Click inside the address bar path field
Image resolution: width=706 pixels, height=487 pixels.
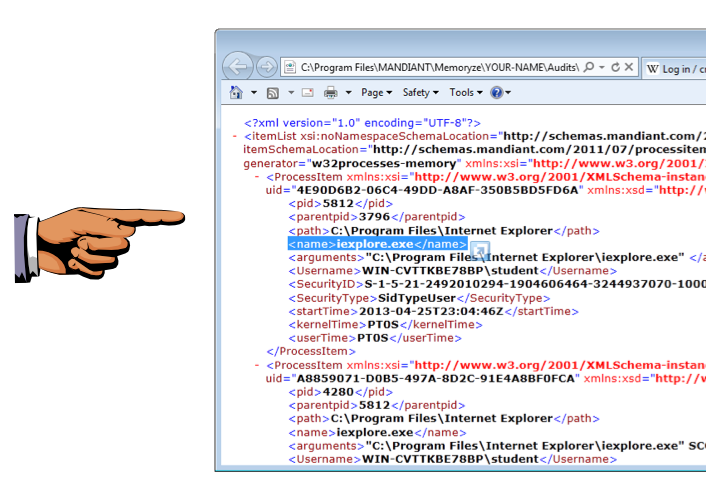click(439, 68)
